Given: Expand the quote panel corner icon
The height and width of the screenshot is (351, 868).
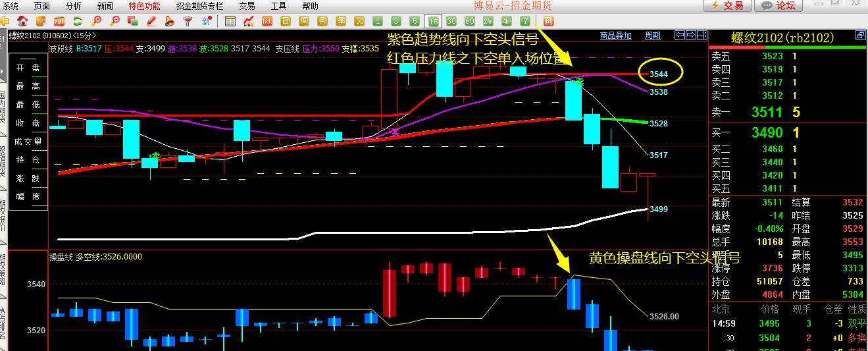Looking at the screenshot, I should pyautogui.click(x=860, y=35).
